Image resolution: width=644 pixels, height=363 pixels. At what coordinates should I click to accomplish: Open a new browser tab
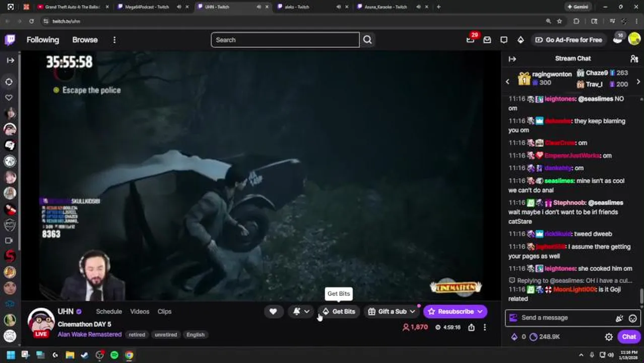click(x=438, y=7)
